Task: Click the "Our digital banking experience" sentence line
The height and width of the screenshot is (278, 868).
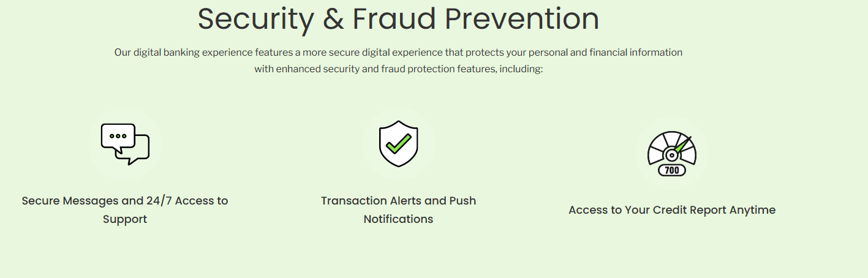Action: click(x=398, y=53)
